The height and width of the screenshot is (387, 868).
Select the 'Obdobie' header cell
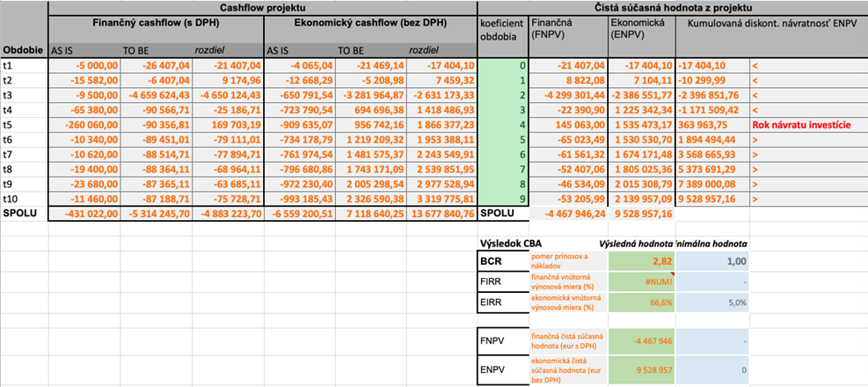(24, 50)
